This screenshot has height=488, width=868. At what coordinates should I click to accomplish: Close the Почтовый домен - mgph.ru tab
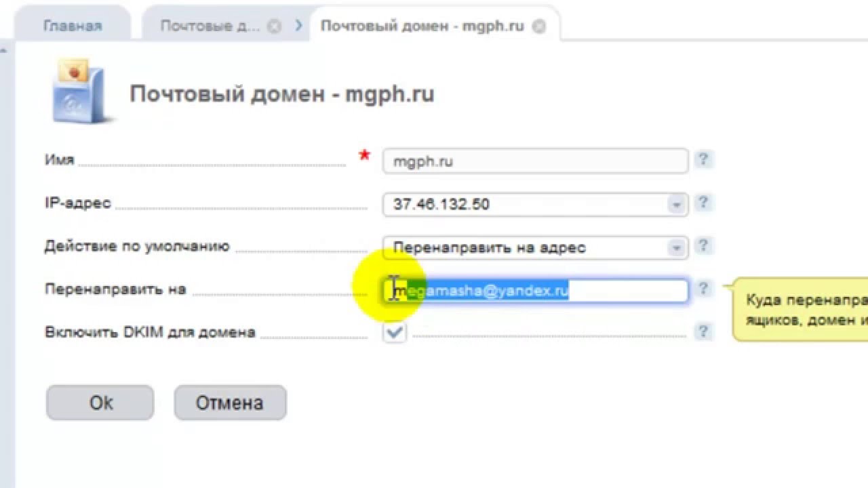click(538, 26)
